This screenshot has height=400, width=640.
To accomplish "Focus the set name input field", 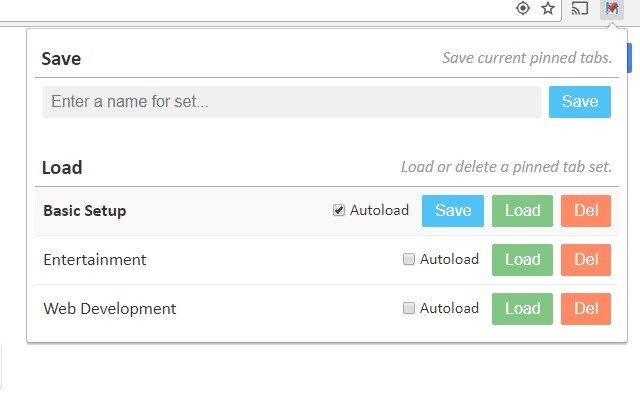I will tap(292, 102).
